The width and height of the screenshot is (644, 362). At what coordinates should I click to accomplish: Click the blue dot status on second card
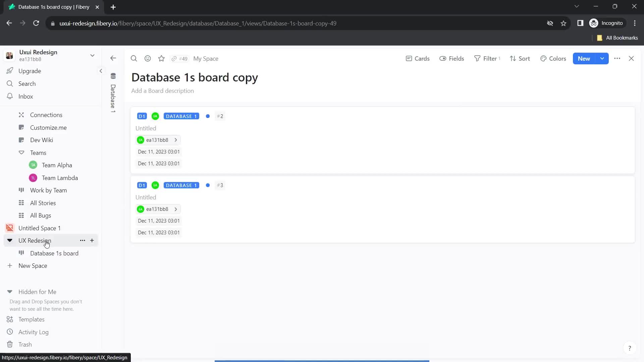pos(208,185)
